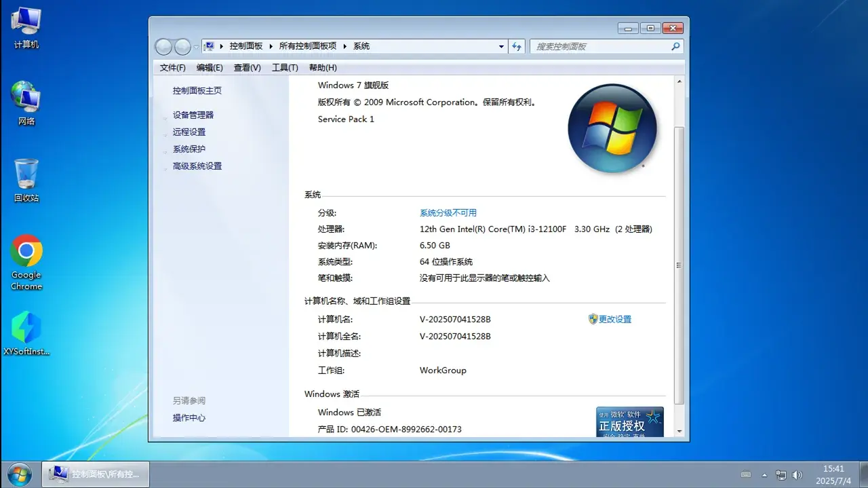Select the 回收站 recycle bin icon
868x488 pixels.
26,181
